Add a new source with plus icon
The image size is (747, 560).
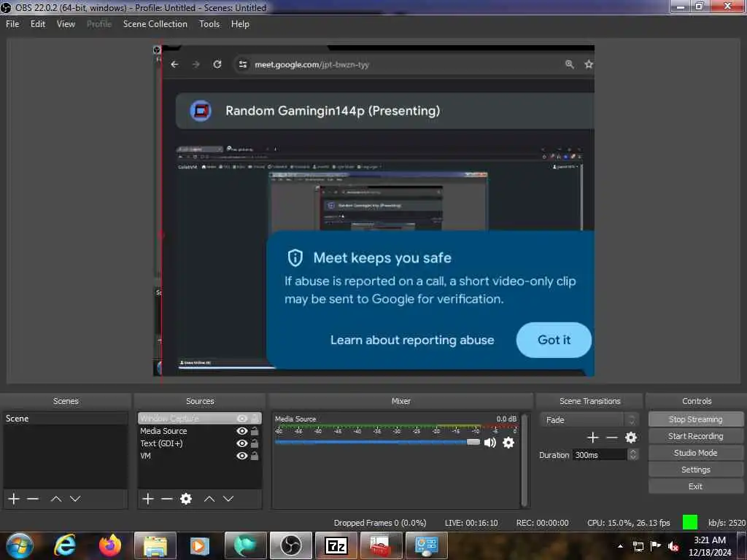(148, 499)
